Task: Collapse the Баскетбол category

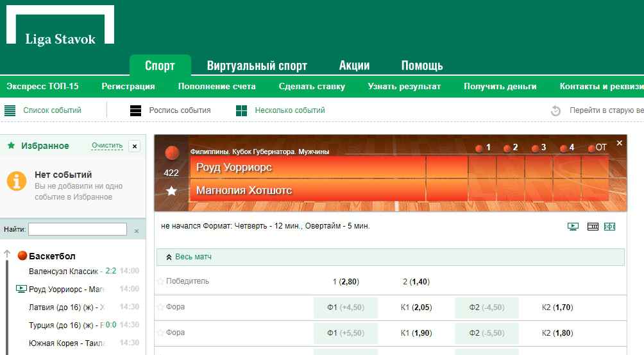Action: (x=52, y=256)
